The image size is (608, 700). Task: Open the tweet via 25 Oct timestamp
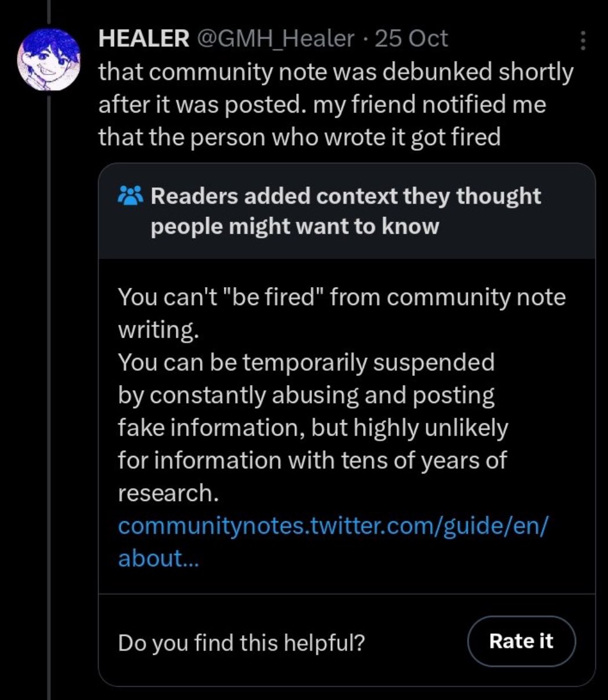pos(412,39)
